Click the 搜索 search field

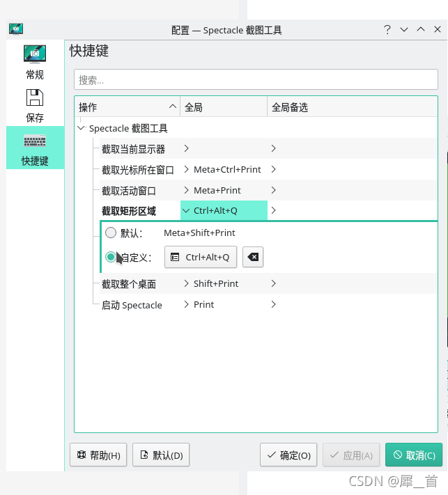256,79
